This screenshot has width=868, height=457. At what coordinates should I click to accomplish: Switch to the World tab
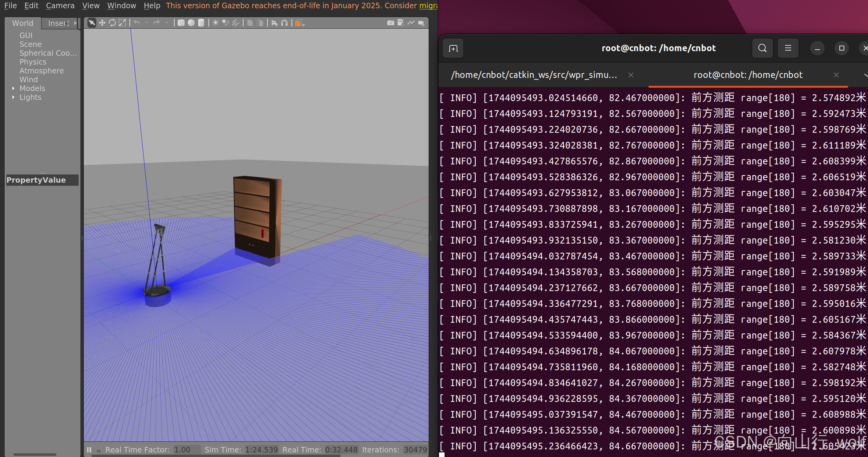(x=23, y=23)
